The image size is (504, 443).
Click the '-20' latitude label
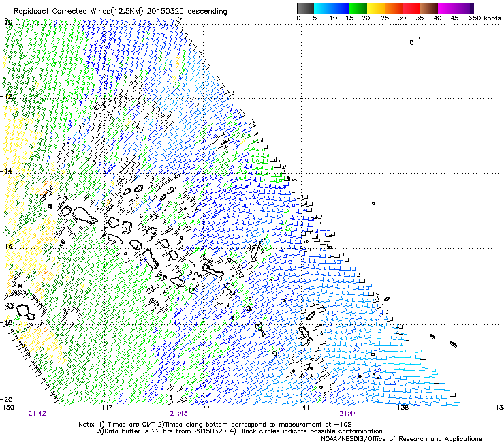[6, 399]
